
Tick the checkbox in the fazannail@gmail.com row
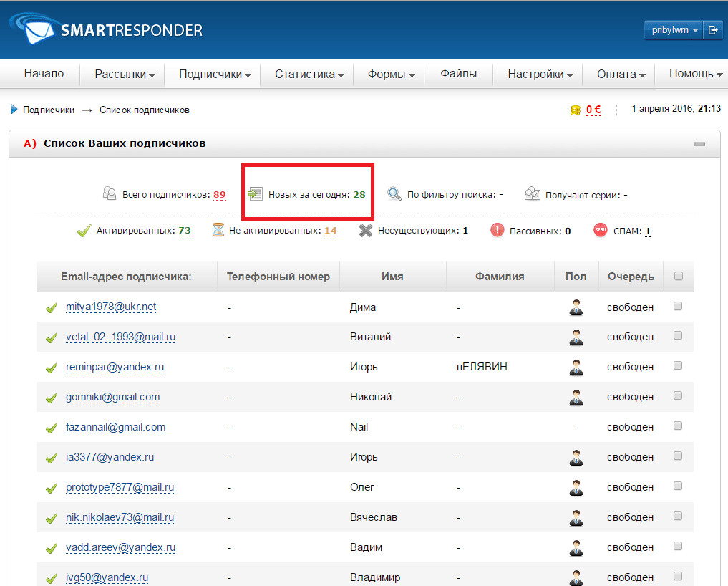[x=678, y=426]
